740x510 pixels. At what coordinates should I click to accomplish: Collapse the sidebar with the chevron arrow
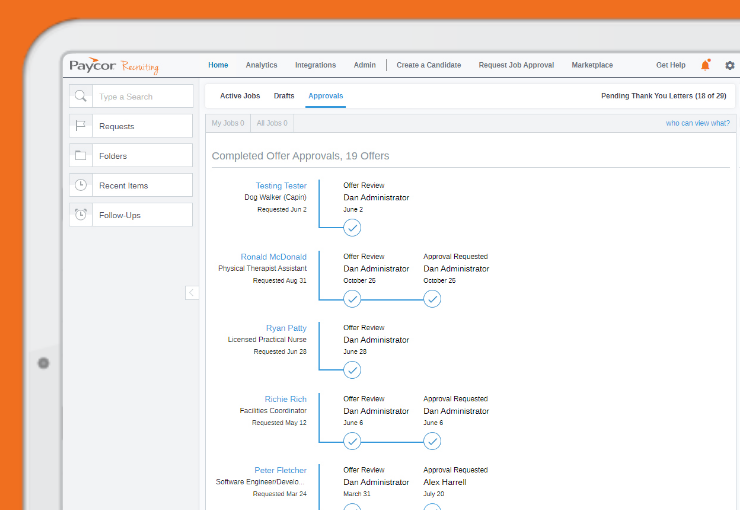192,293
